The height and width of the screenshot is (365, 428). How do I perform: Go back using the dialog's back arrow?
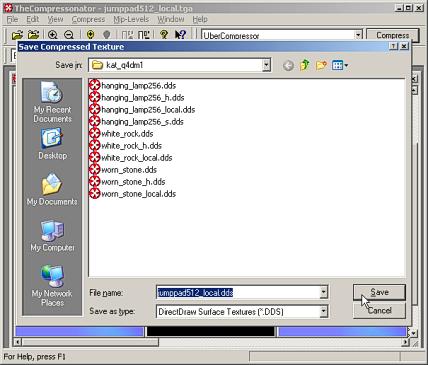pyautogui.click(x=288, y=66)
